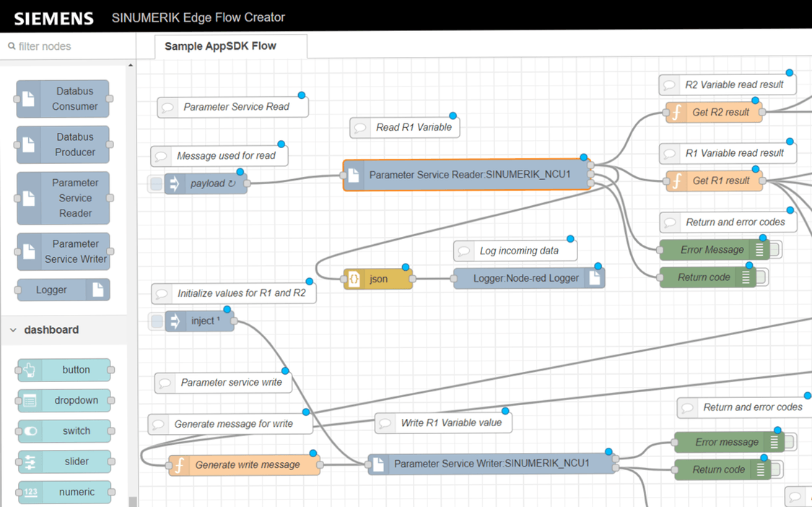Click the Write R1 Variable value comment
The width and height of the screenshot is (812, 507).
[x=443, y=422]
